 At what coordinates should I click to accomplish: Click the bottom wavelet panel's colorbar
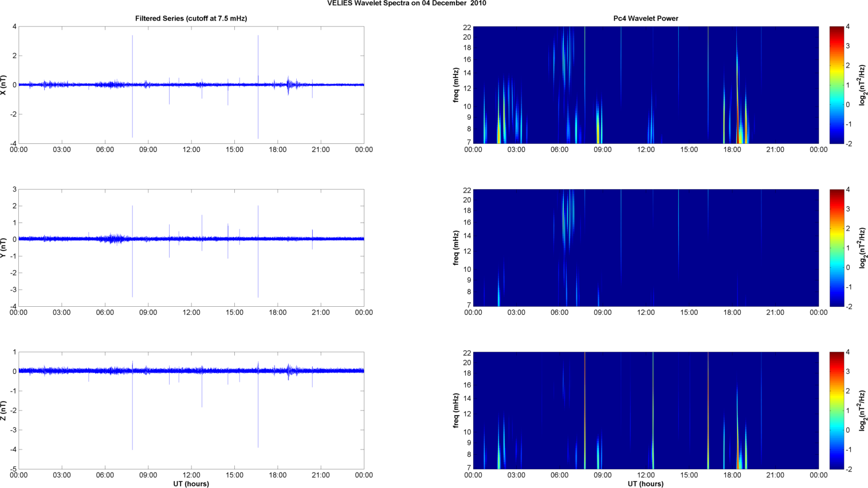(x=836, y=411)
